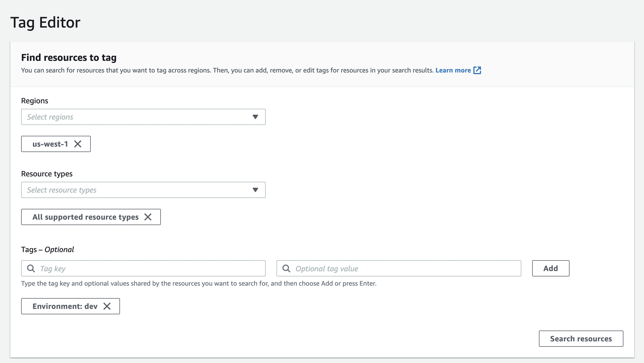
Task: Expand the regions dropdown arrow
Action: click(255, 117)
